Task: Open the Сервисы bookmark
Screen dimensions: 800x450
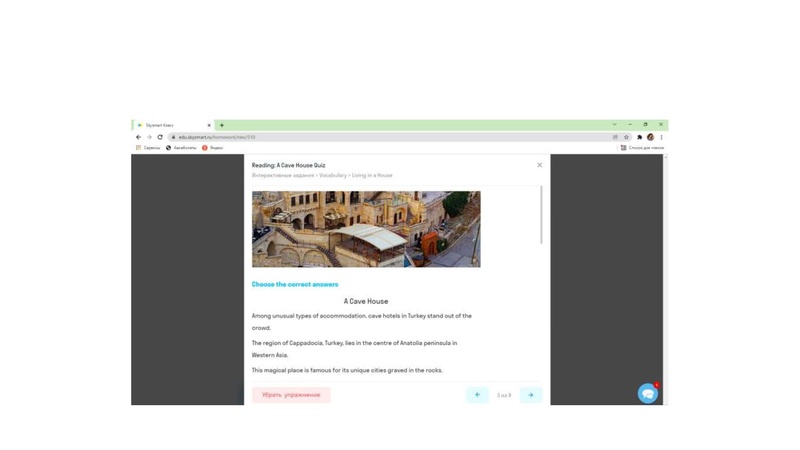Action: point(148,148)
